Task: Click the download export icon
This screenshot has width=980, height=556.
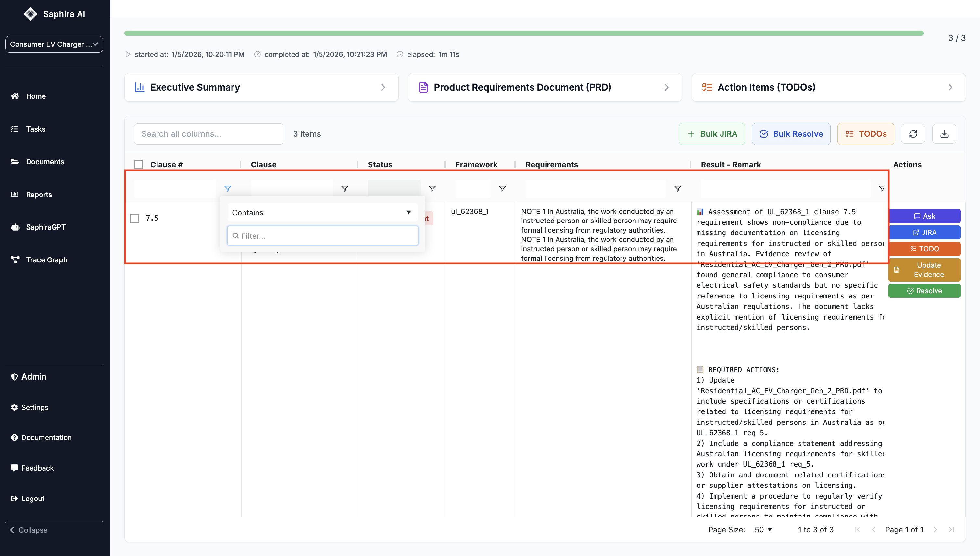Action: [944, 134]
